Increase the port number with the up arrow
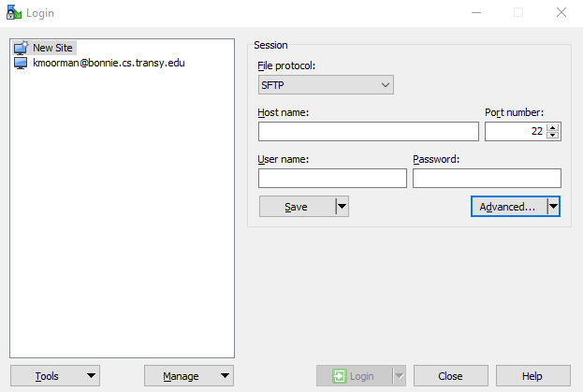The image size is (583, 392). point(553,127)
